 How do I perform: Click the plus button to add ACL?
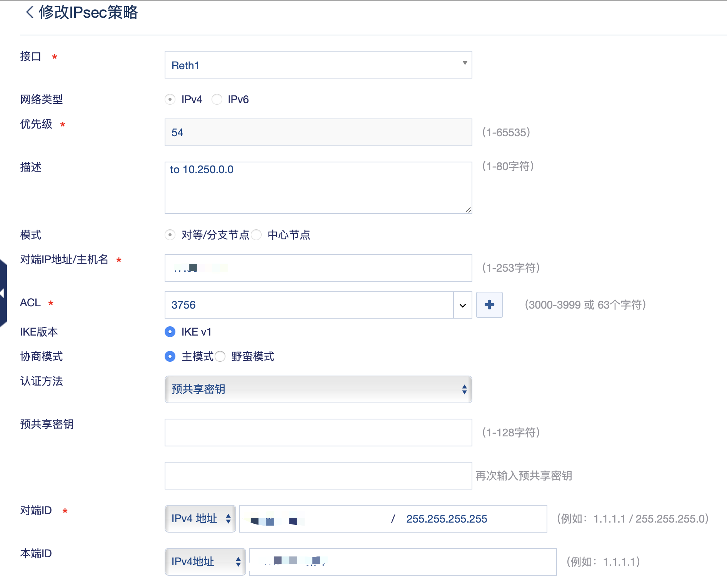(489, 305)
